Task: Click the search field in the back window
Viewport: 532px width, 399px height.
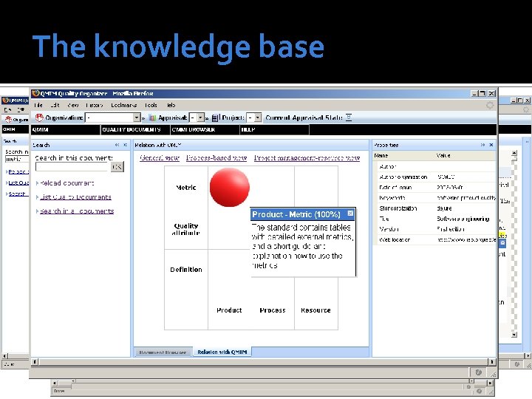Action: (17, 159)
